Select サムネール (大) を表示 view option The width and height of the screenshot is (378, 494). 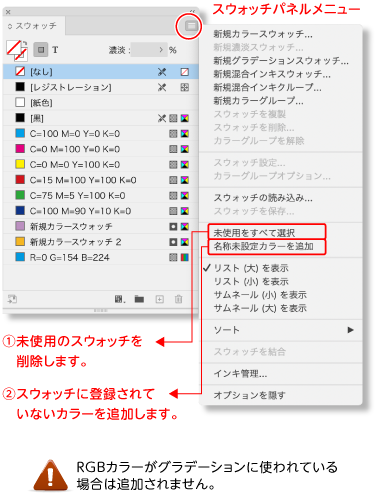pyautogui.click(x=260, y=308)
